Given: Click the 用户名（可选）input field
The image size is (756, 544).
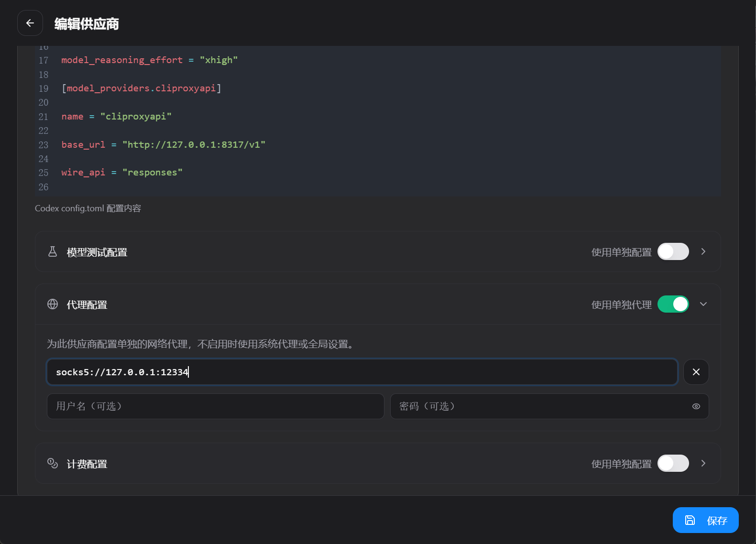Looking at the screenshot, I should 216,406.
